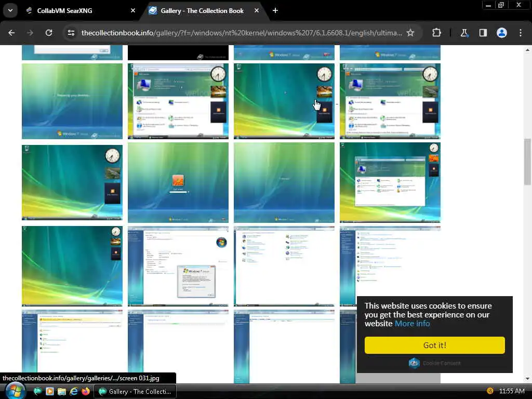This screenshot has width=532, height=399.
Task: Accept cookies with Got it! button
Action: pyautogui.click(x=435, y=345)
